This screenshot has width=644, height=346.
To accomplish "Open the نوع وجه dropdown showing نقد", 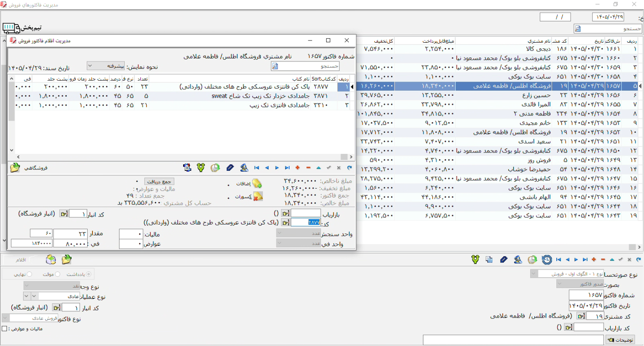I will pyautogui.click(x=51, y=286).
